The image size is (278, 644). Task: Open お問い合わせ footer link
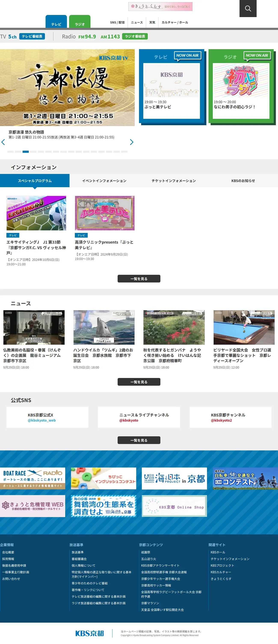coord(11,579)
